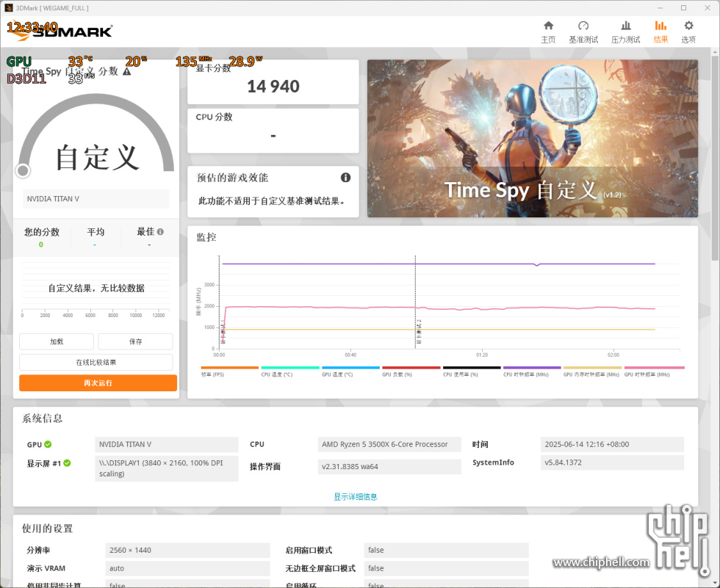The width and height of the screenshot is (720, 588).
Task: Click the 2560 × 1440 resolution value
Action: [187, 550]
